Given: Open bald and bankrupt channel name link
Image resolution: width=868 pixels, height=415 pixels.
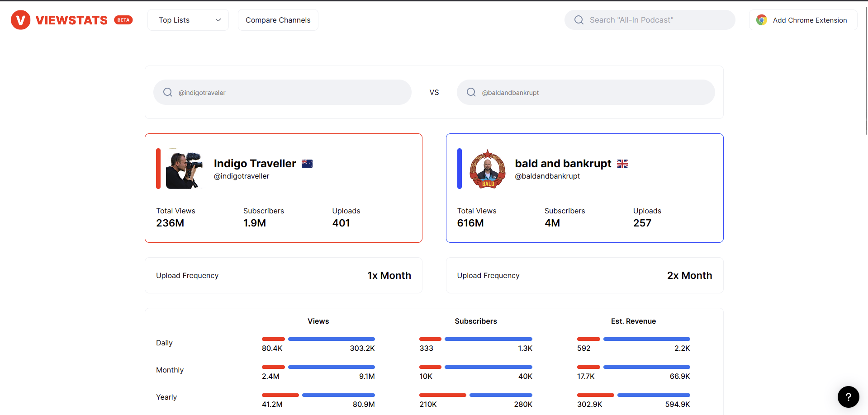Looking at the screenshot, I should click(563, 163).
